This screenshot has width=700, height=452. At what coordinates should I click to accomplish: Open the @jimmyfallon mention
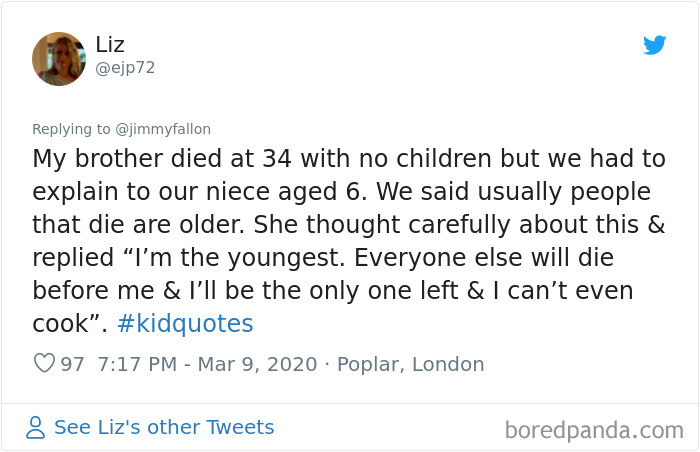click(158, 129)
